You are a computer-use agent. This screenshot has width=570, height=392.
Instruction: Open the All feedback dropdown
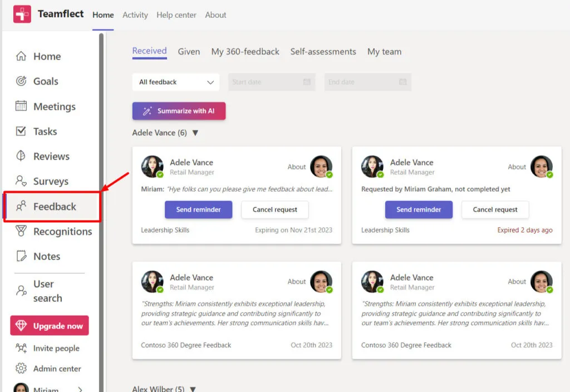[176, 82]
